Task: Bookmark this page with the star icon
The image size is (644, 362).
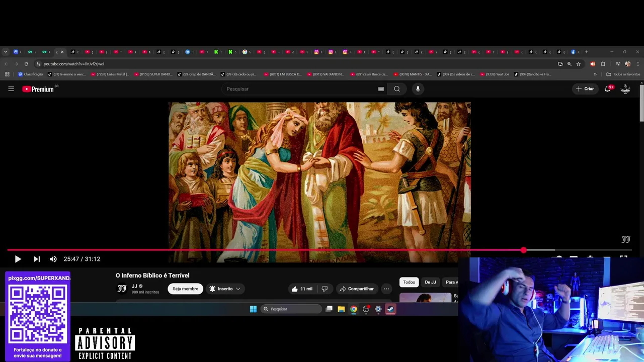Action: click(x=578, y=64)
